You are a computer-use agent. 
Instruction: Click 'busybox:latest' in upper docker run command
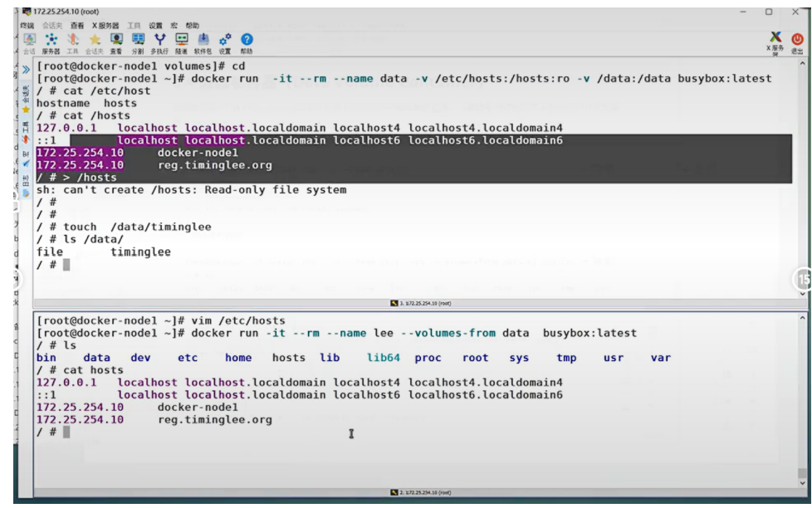pyautogui.click(x=725, y=79)
